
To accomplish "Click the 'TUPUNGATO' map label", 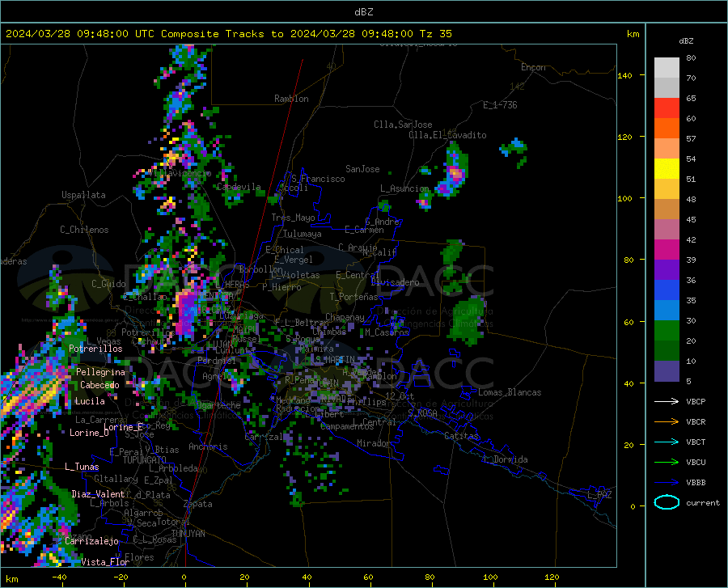I will pyautogui.click(x=145, y=460).
